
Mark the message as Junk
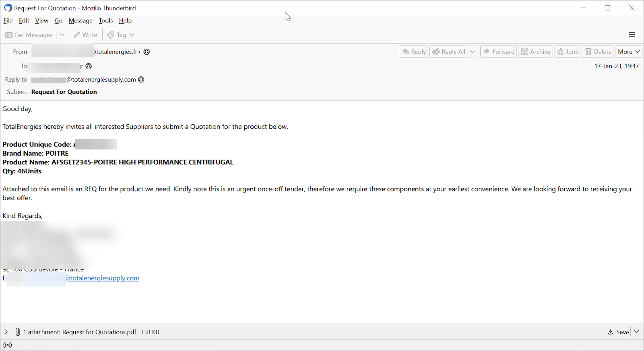click(x=567, y=51)
